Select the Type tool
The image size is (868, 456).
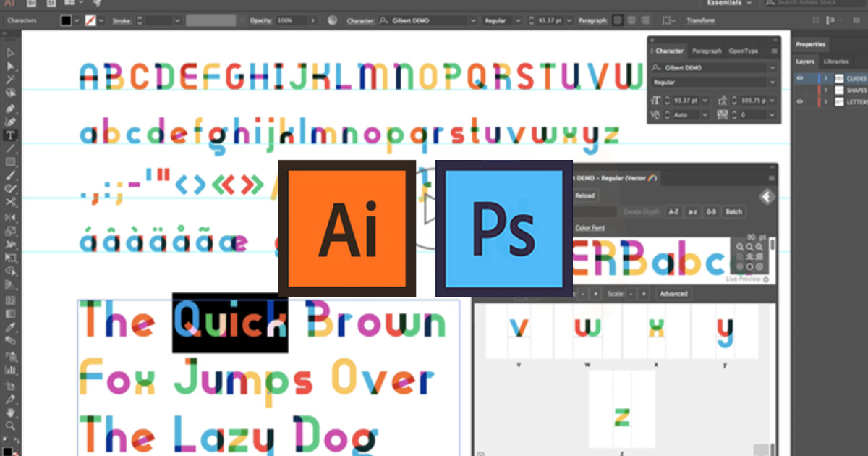11,135
